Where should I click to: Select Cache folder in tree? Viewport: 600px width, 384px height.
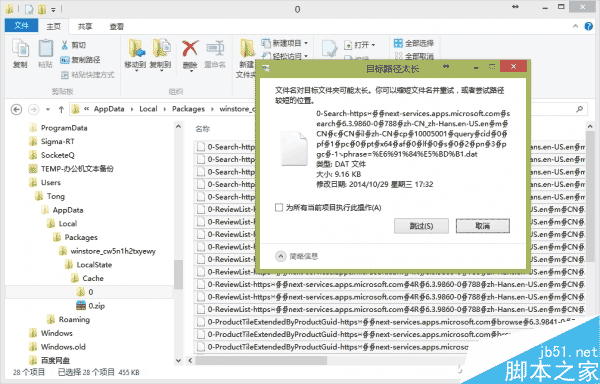tap(88, 278)
